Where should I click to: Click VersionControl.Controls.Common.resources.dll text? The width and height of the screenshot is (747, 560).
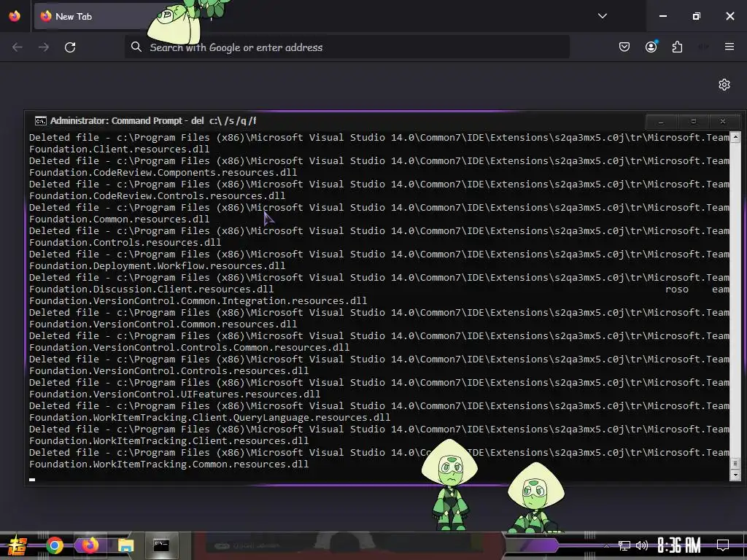[x=222, y=348]
